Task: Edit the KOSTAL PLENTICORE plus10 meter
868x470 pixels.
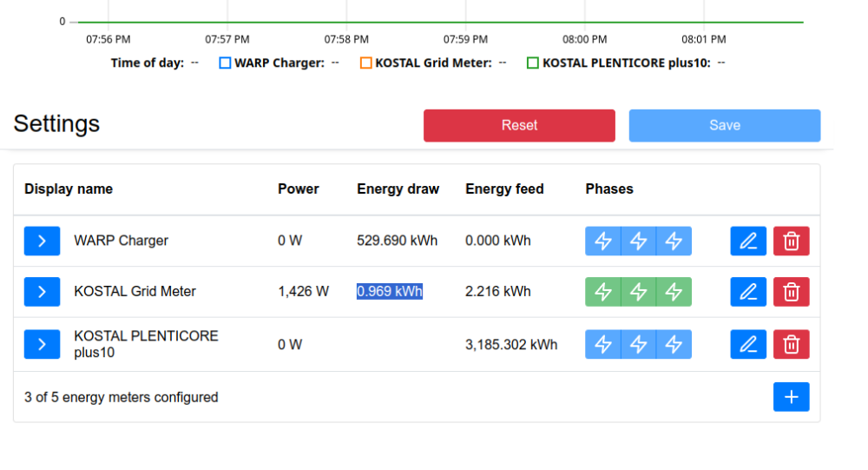Action: pos(748,344)
